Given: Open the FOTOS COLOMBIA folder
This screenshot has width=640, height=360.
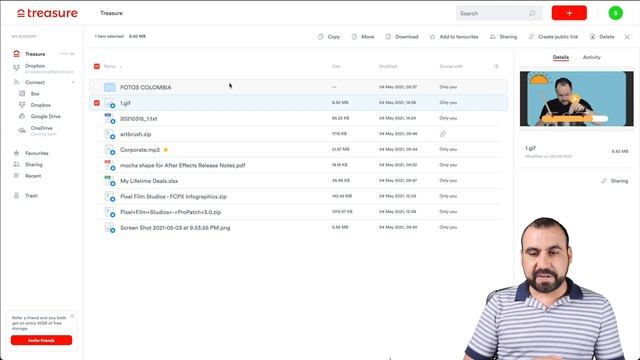Looking at the screenshot, I should (x=145, y=87).
